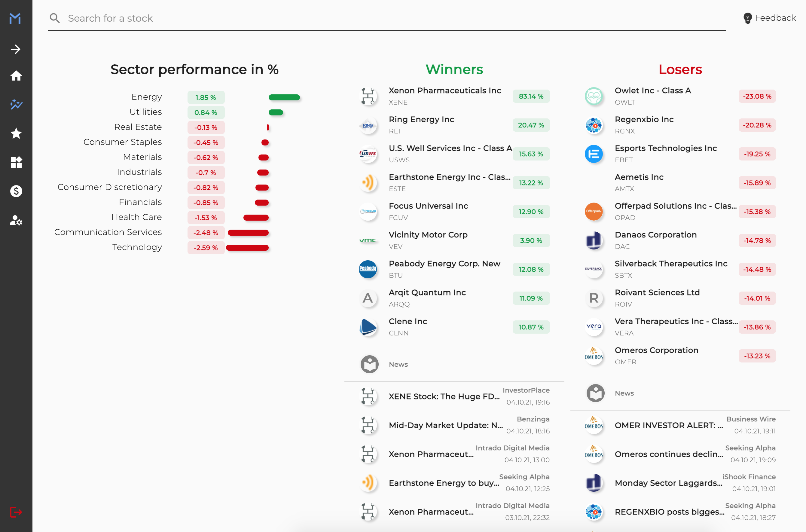Screen dimensions: 806x532
Task: Open Aemetis Inc stock
Action: click(x=680, y=183)
